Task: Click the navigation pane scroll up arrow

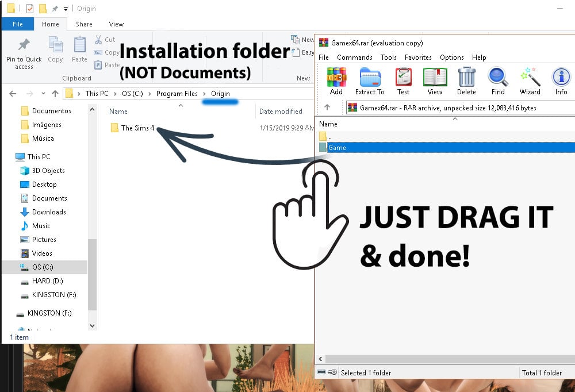Action: (x=93, y=109)
